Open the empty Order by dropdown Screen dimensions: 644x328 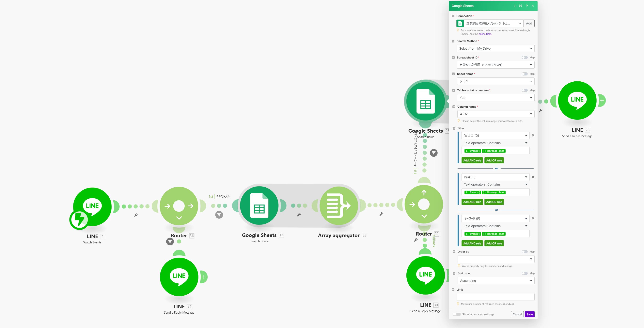click(496, 259)
